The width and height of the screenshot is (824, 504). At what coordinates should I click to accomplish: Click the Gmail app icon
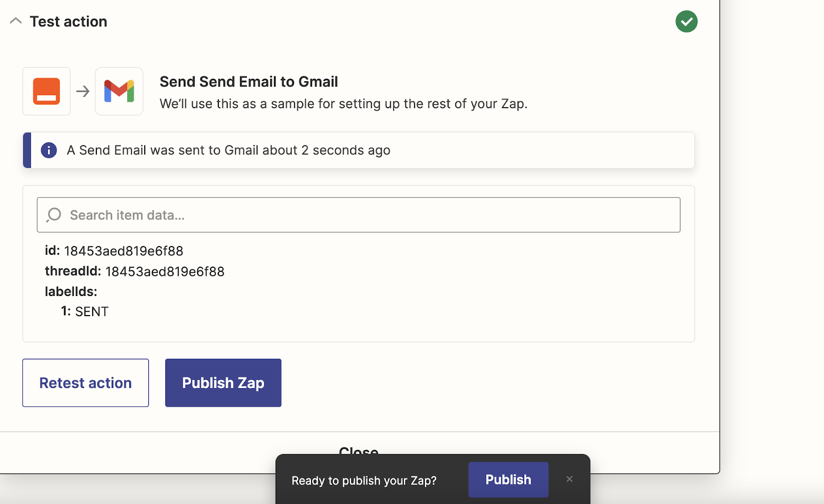[x=119, y=91]
